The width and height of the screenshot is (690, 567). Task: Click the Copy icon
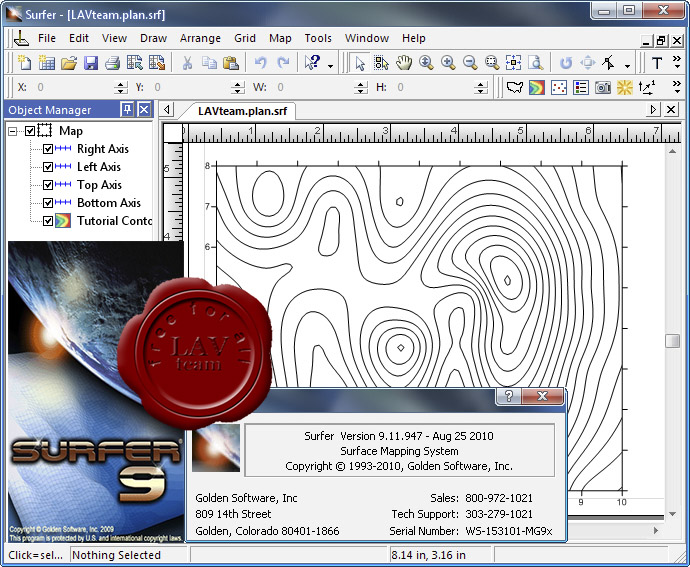tap(209, 63)
